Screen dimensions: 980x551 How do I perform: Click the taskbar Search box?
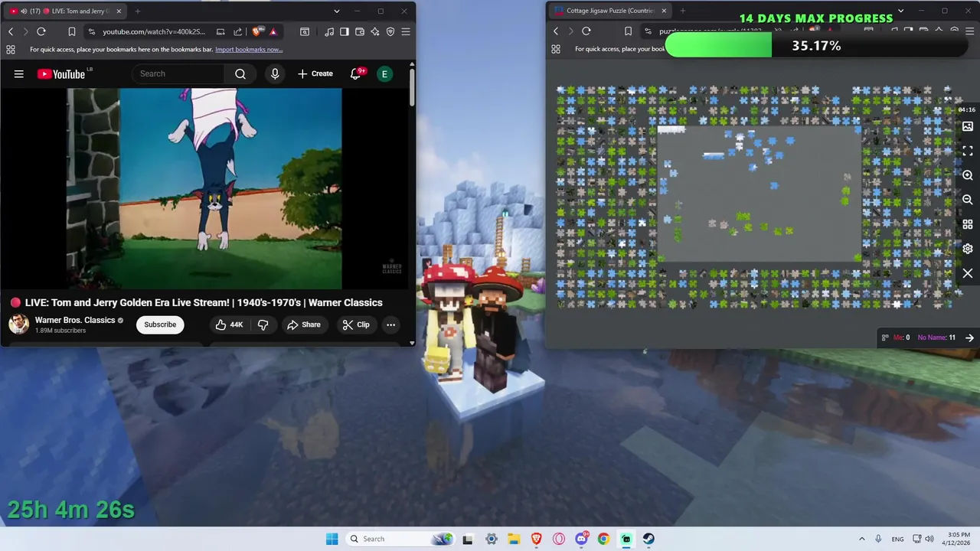tap(399, 539)
